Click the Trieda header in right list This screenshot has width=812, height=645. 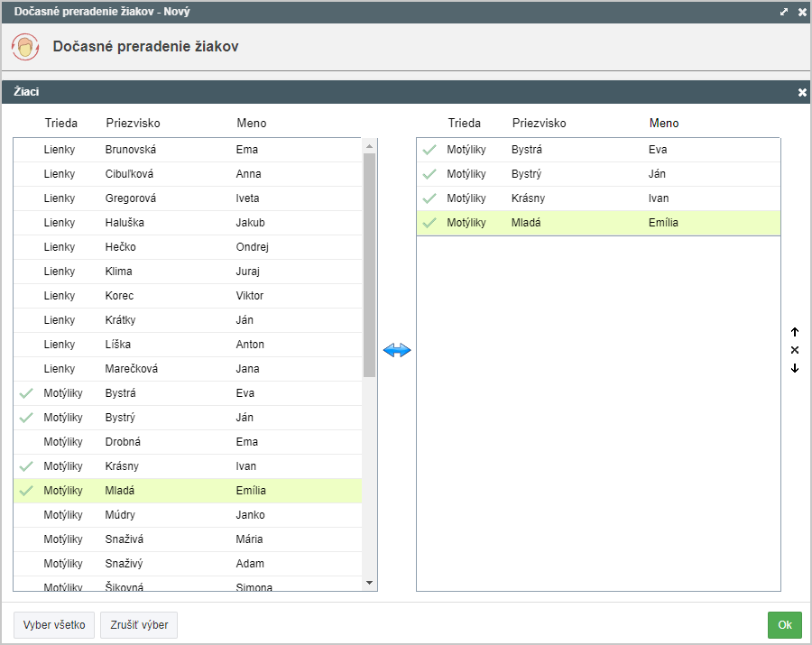click(x=465, y=124)
